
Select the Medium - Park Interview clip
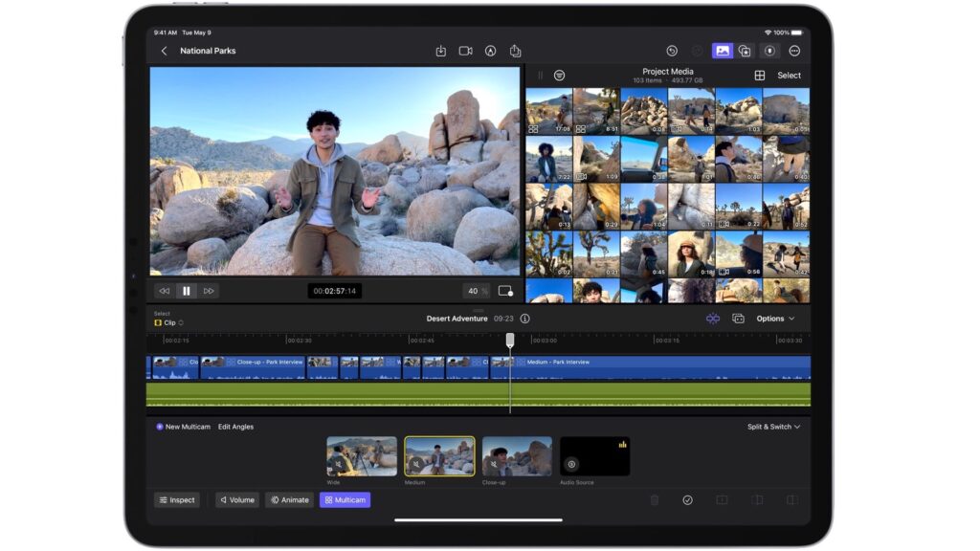[650, 367]
